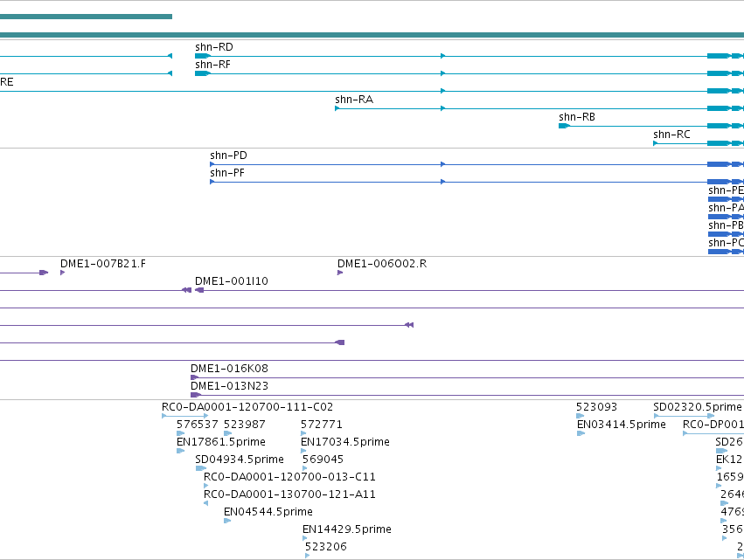Select the EN17034.5prime EST label
The image size is (744, 560).
click(x=345, y=442)
